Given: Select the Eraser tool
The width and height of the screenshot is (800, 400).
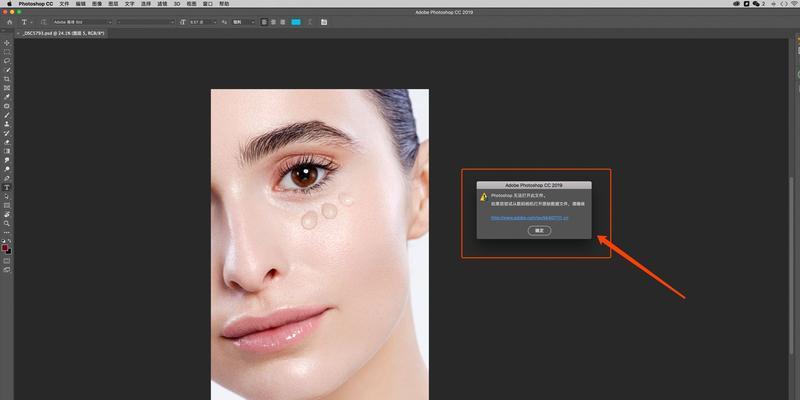Looking at the screenshot, I should [7, 142].
